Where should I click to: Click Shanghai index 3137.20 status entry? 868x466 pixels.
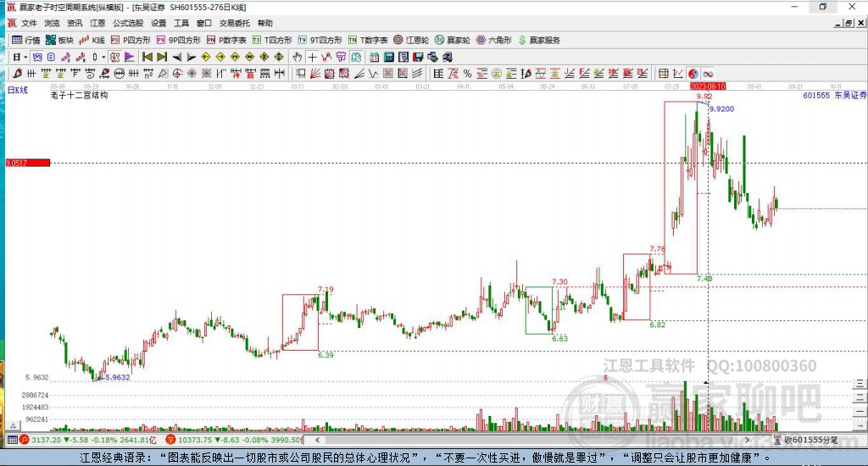coord(88,440)
